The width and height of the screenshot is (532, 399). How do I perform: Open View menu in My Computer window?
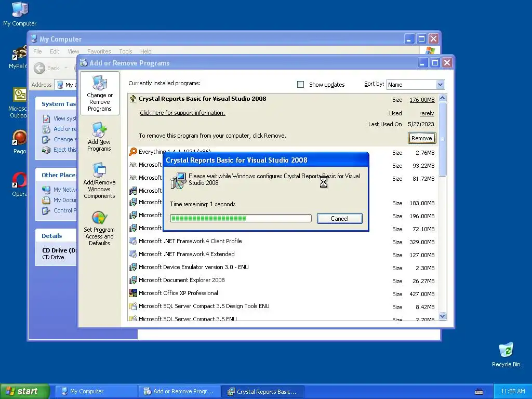(x=73, y=51)
